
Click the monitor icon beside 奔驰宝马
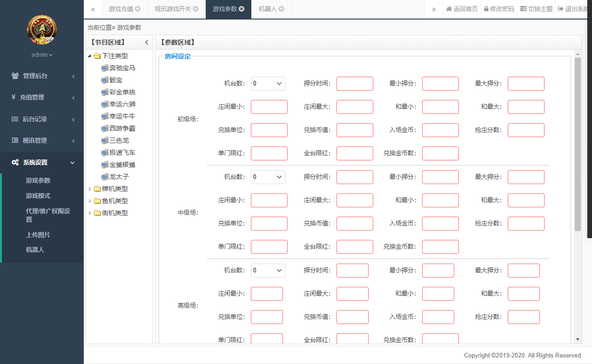tap(105, 68)
